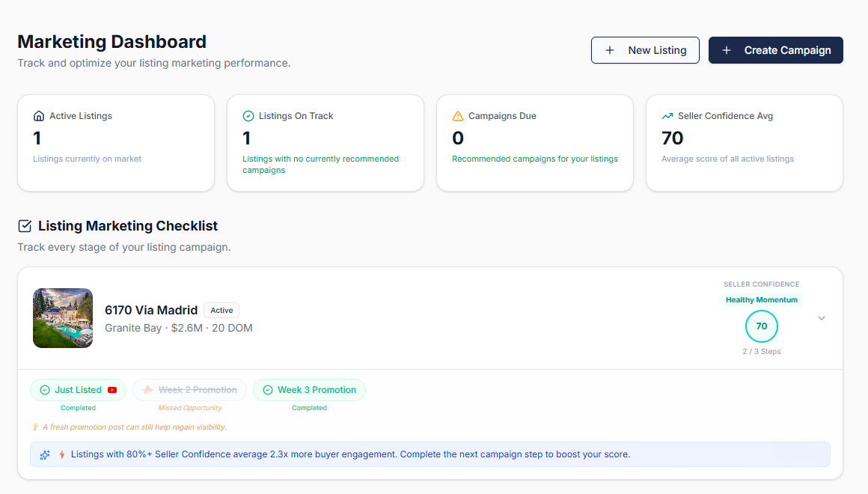Click the faded icon in Week 2 Promotion
868x494 pixels.
148,390
